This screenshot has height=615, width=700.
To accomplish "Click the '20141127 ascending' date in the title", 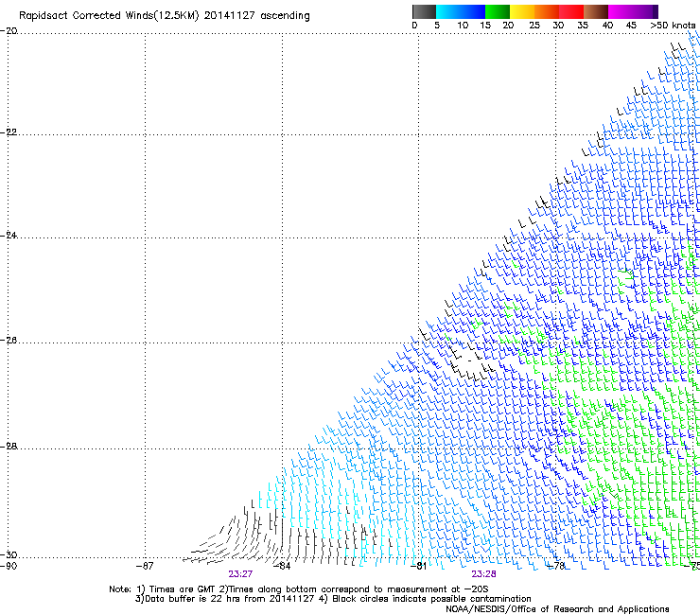I will click(x=256, y=16).
